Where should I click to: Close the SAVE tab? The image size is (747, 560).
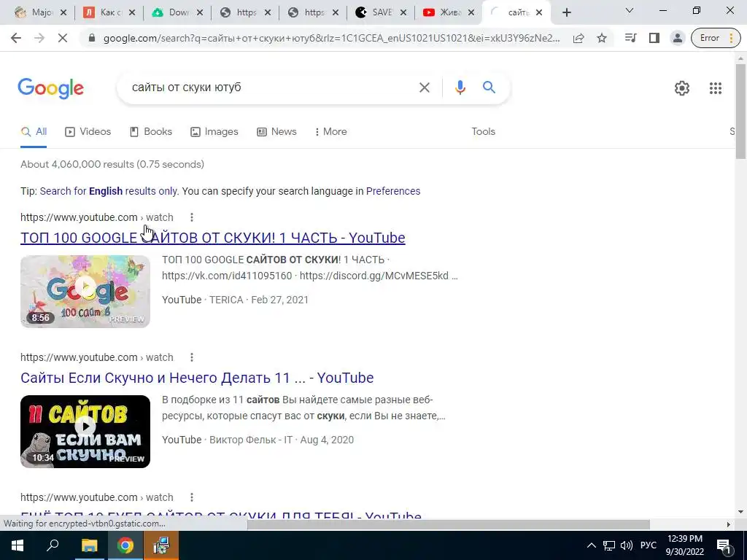coord(403,13)
